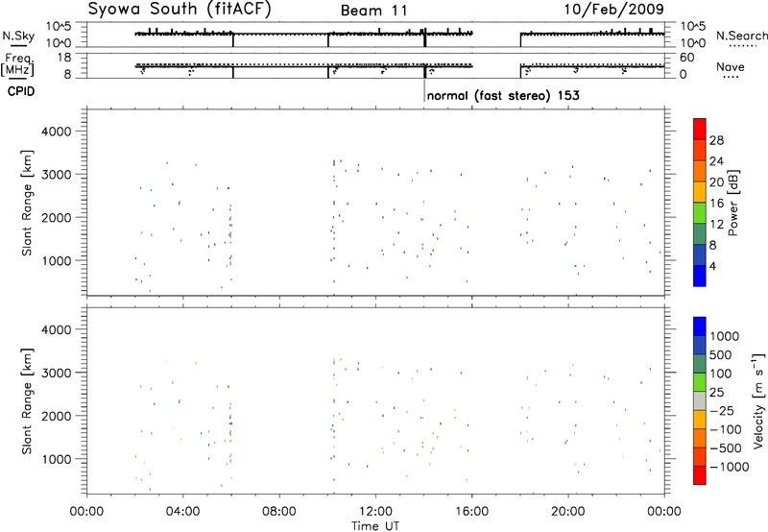This screenshot has height=532, width=768.
Task: Click the 'Beam 11' label
Action: pyautogui.click(x=374, y=11)
